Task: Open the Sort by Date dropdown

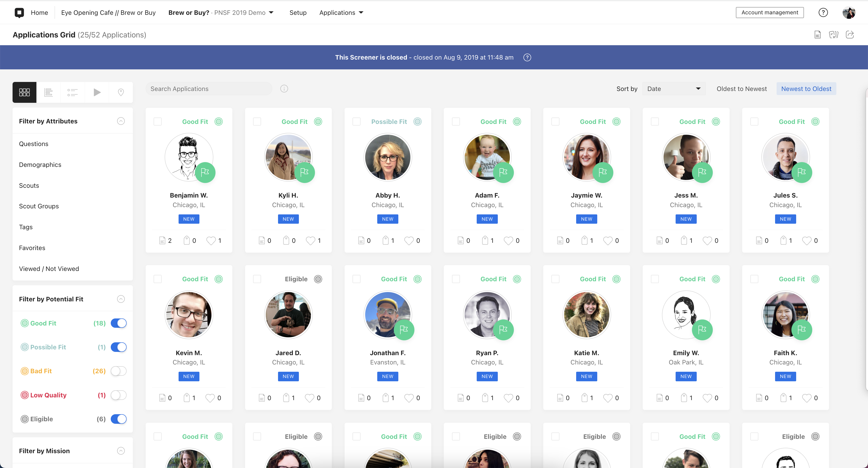Action: 674,88
